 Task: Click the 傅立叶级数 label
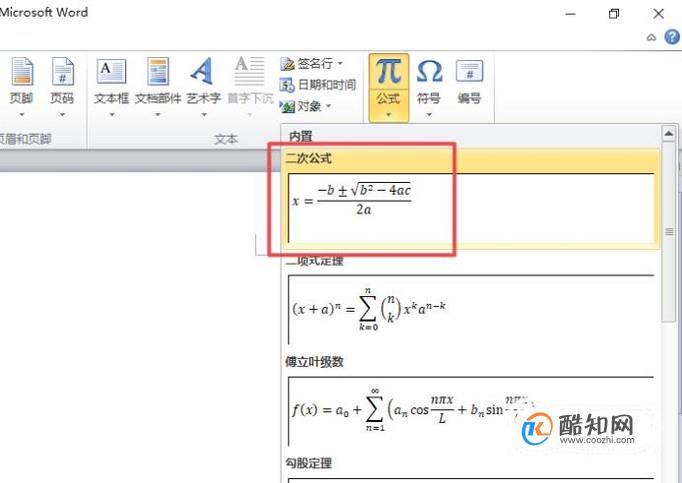tap(314, 362)
